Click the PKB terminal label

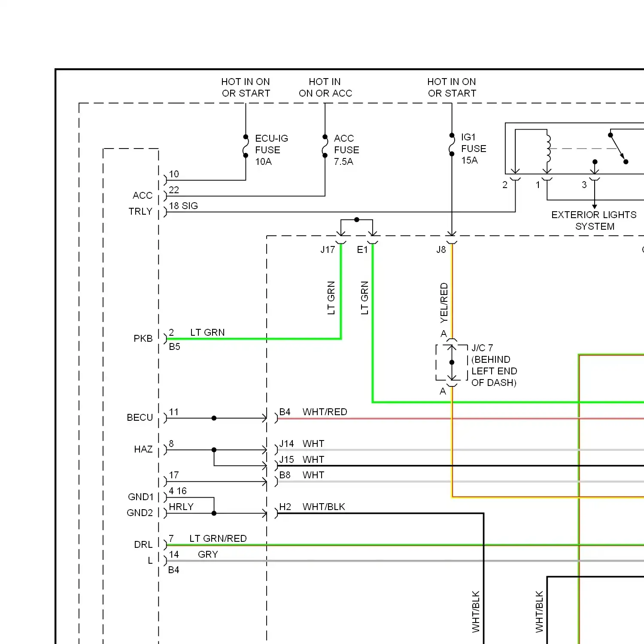coord(143,338)
